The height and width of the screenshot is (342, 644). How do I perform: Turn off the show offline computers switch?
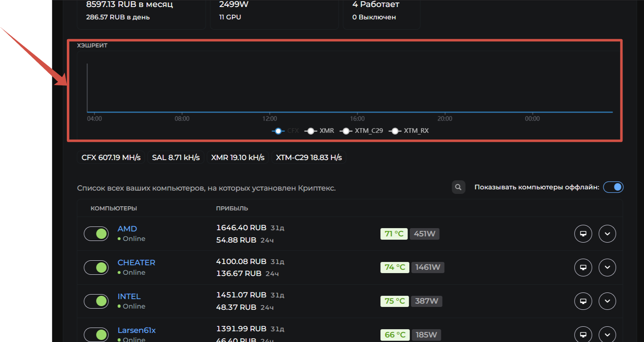pos(613,187)
